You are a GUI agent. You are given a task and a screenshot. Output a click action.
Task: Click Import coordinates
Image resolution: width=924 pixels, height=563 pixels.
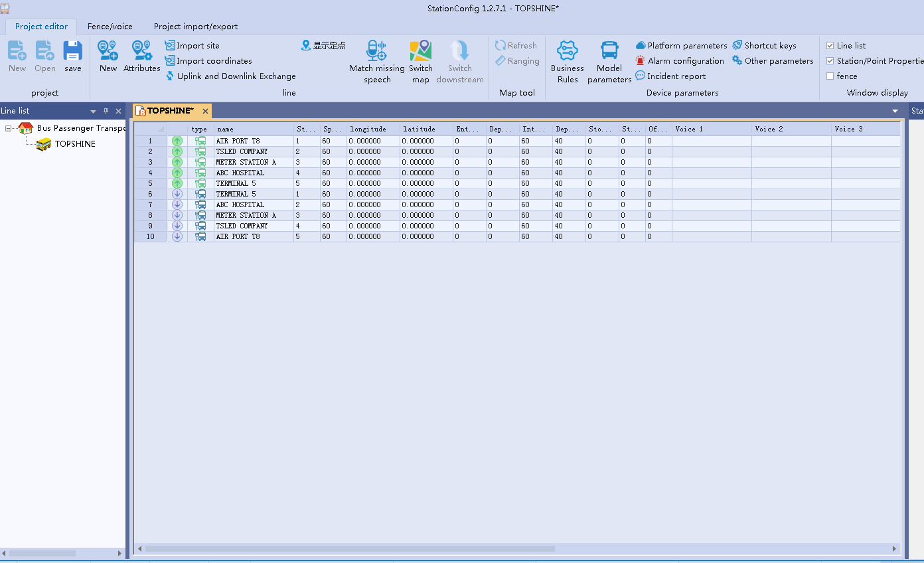pyautogui.click(x=214, y=61)
